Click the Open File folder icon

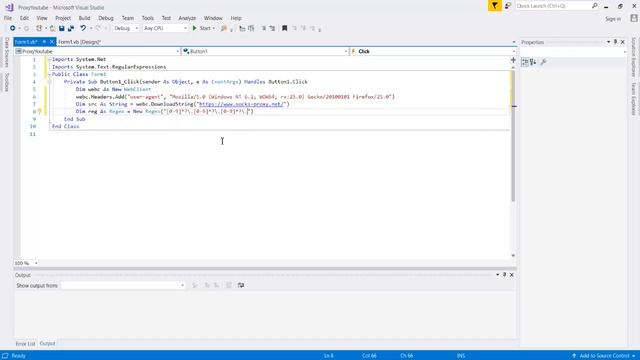(x=52, y=28)
